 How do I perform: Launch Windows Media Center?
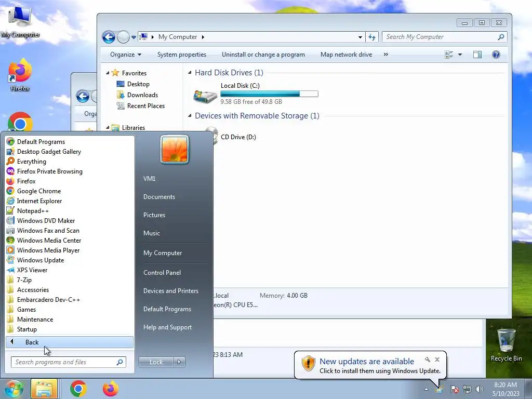pyautogui.click(x=44, y=240)
